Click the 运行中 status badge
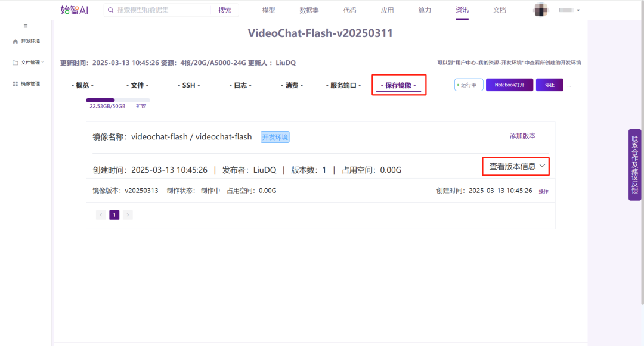 [469, 85]
